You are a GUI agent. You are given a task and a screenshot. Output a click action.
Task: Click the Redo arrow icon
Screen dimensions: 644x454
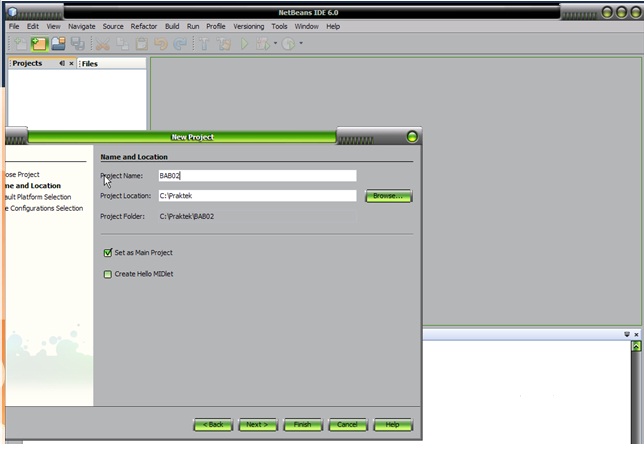click(x=180, y=44)
